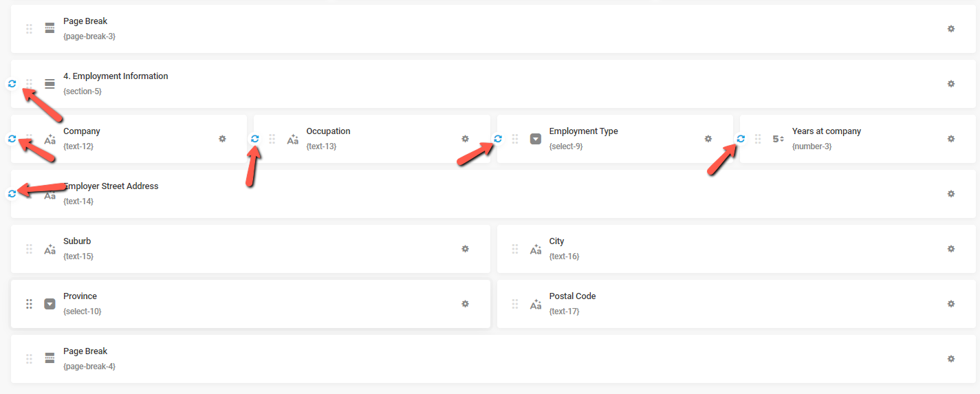The width and height of the screenshot is (980, 394).
Task: Click the blue refresh icon beside Employment Information section
Action: point(12,84)
